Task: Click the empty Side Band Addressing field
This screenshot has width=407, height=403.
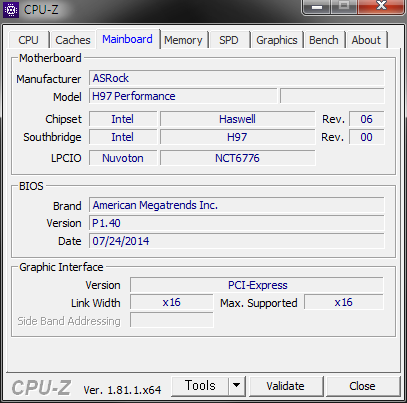Action: [x=172, y=321]
